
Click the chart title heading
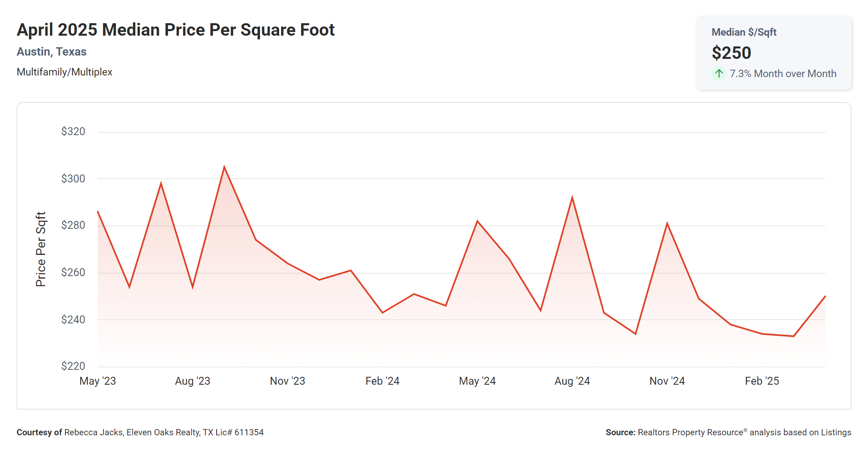(x=176, y=30)
